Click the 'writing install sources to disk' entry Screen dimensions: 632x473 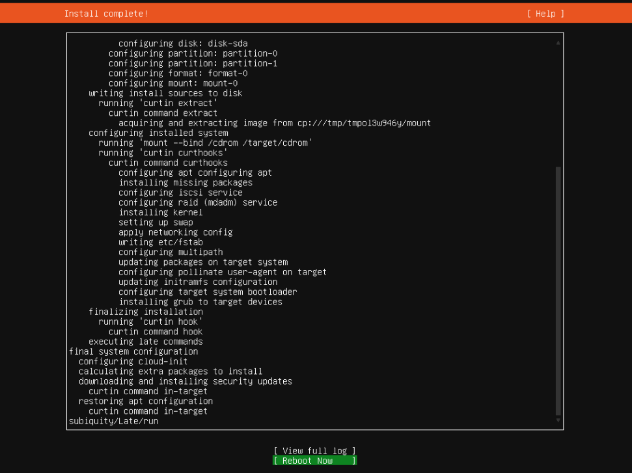pos(165,93)
